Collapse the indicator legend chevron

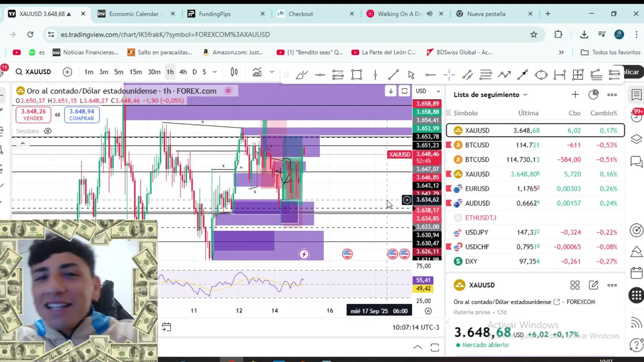pos(22,144)
